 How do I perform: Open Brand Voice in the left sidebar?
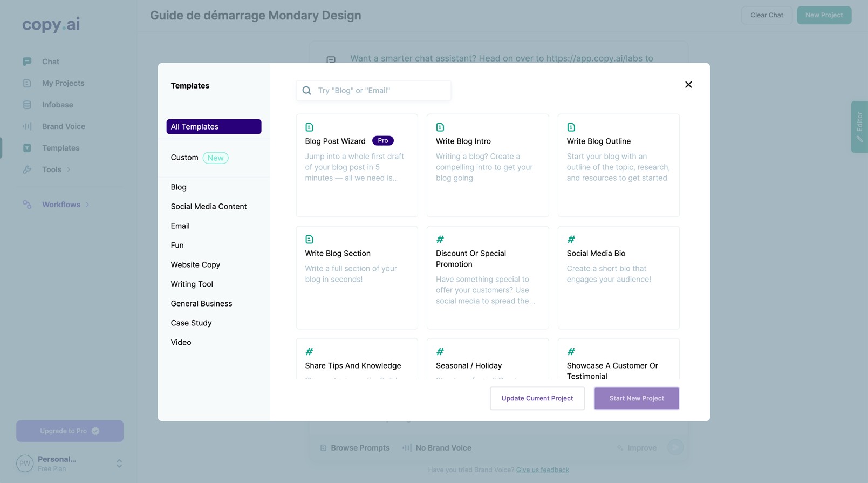pyautogui.click(x=64, y=126)
